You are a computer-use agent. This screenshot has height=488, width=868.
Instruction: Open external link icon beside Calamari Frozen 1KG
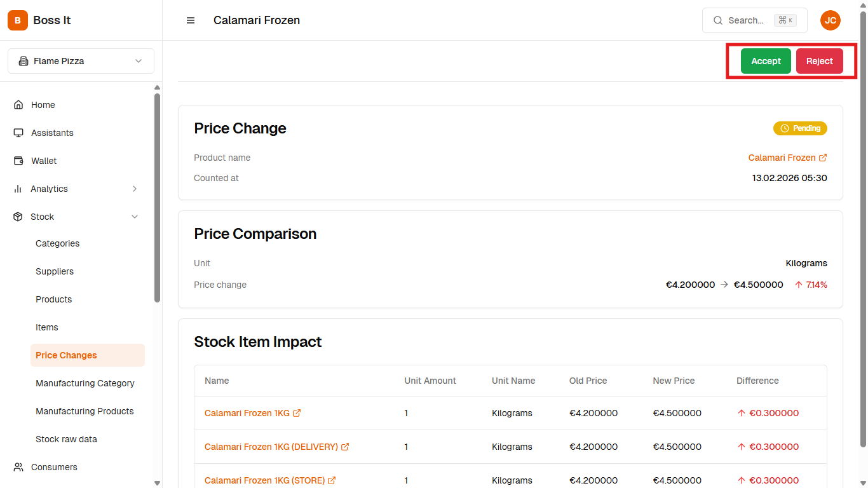point(297,413)
